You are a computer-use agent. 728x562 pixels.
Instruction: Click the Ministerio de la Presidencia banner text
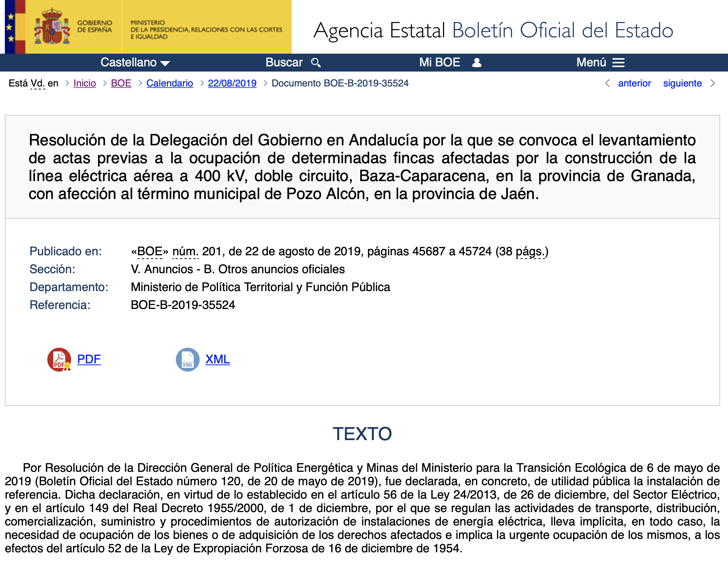click(x=206, y=29)
